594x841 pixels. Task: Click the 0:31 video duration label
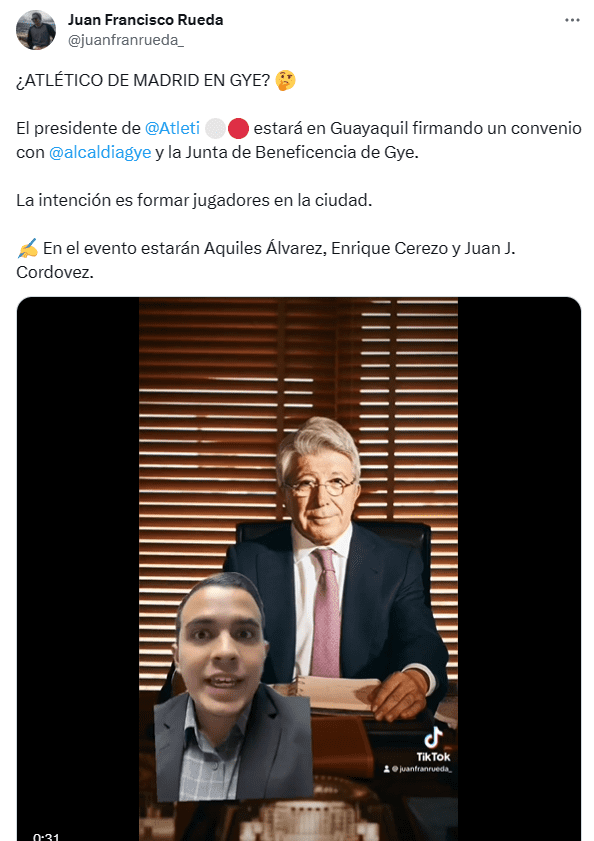46,836
